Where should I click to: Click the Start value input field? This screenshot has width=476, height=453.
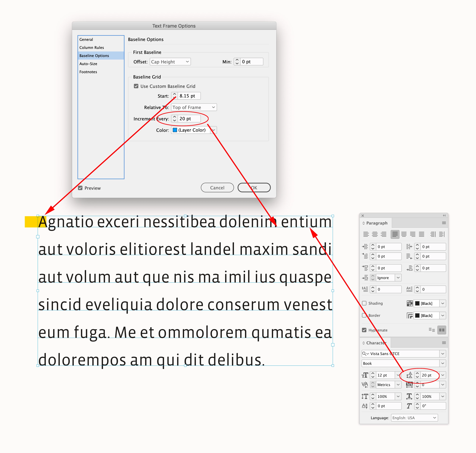[189, 96]
